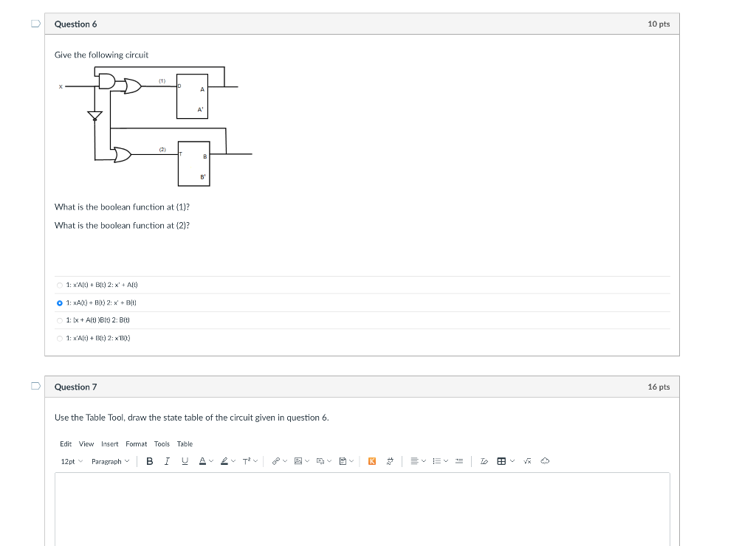Select answer option 1: x'A(t) + B(t) 2: x' + A(t)
756x546 pixels.
pyautogui.click(x=59, y=285)
